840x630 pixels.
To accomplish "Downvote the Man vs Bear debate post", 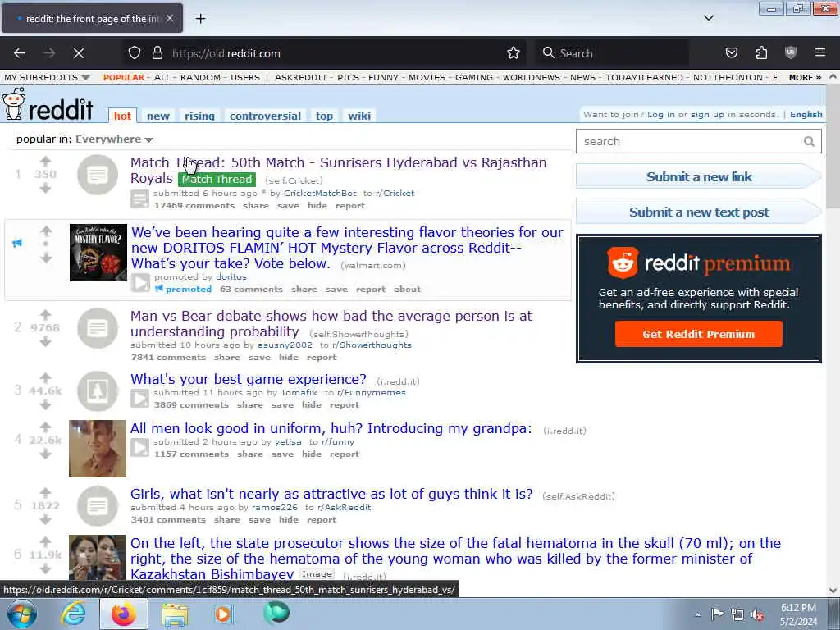I will click(x=46, y=341).
